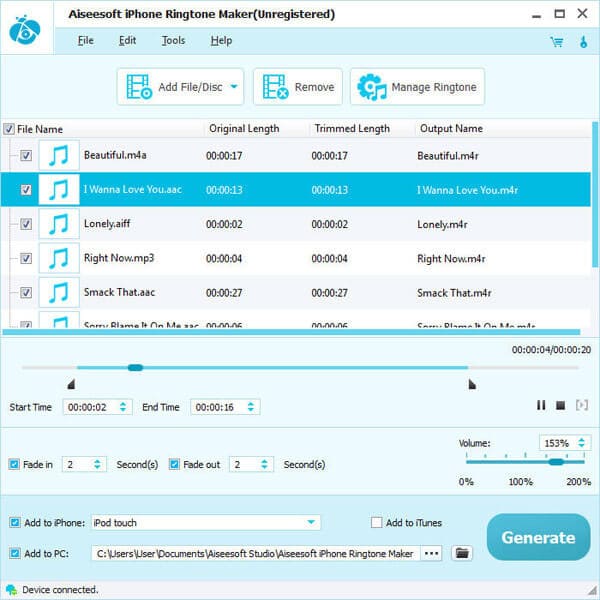Image resolution: width=600 pixels, height=600 pixels.
Task: Click the register key icon at top right
Action: pos(582,41)
